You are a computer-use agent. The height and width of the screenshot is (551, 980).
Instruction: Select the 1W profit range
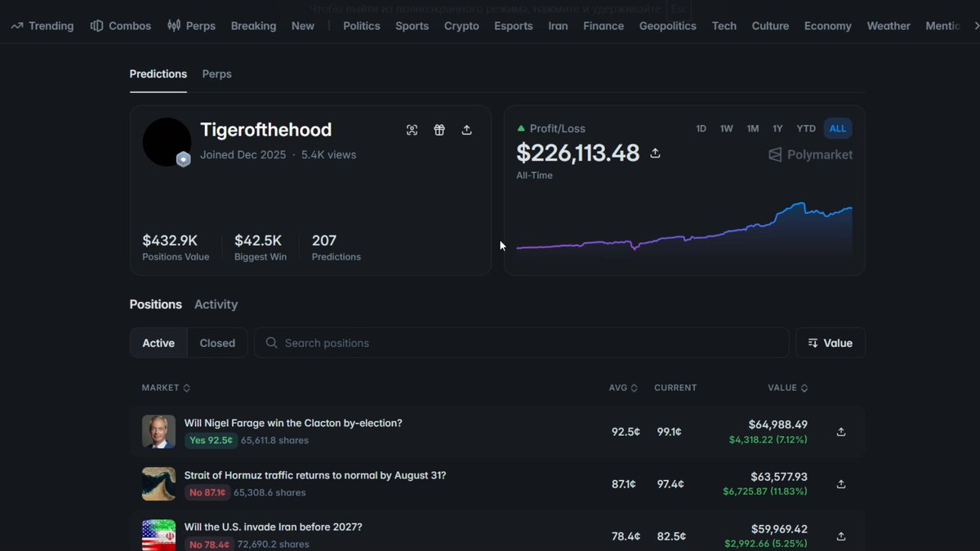click(x=727, y=129)
